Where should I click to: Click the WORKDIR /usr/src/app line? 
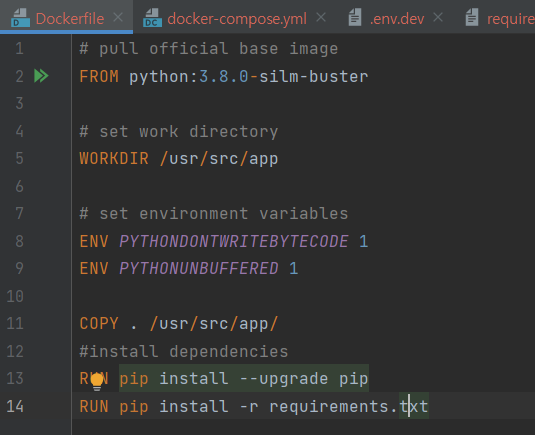click(179, 159)
